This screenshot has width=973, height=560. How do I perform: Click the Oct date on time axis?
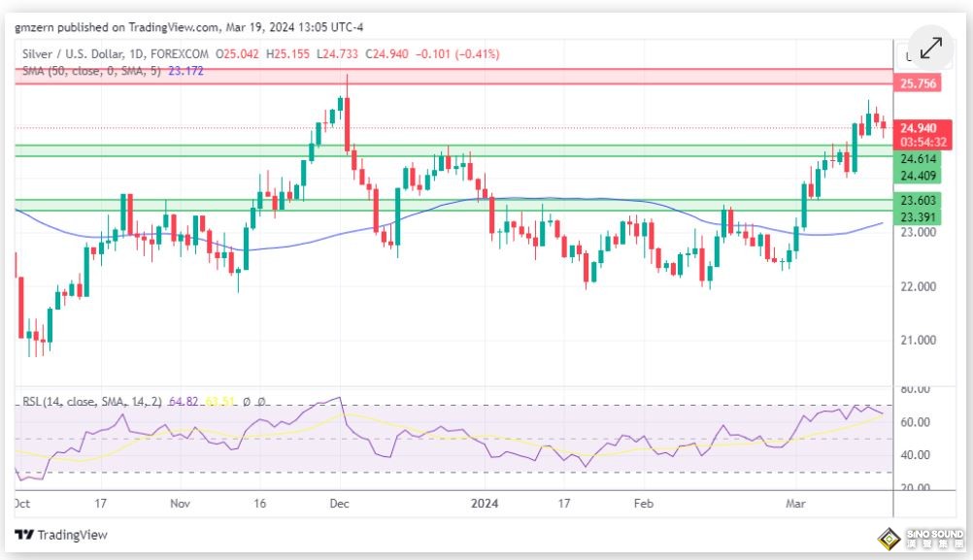pos(21,505)
